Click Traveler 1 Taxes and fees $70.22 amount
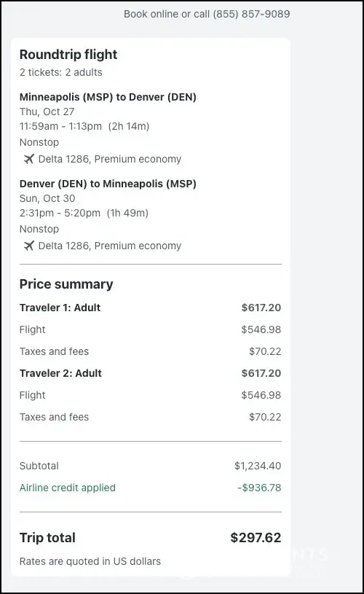The width and height of the screenshot is (364, 594). 265,351
